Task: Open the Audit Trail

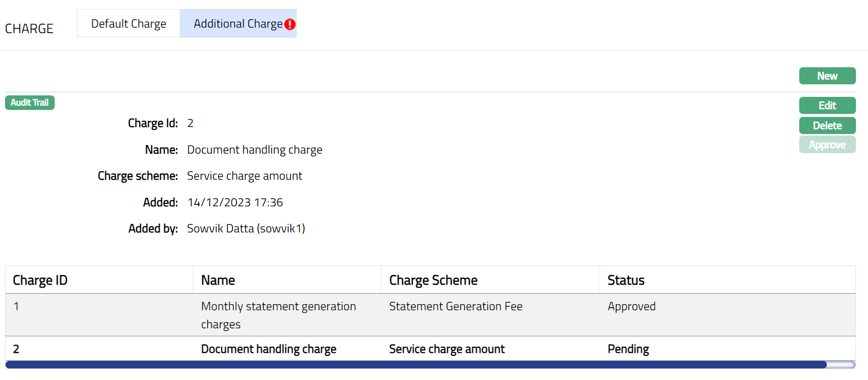Action: 30,102
